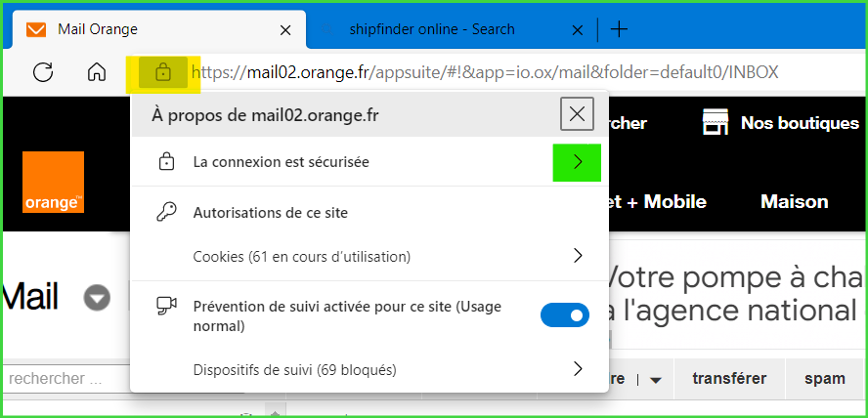Disable tracking prevention toggle for this site

(564, 314)
